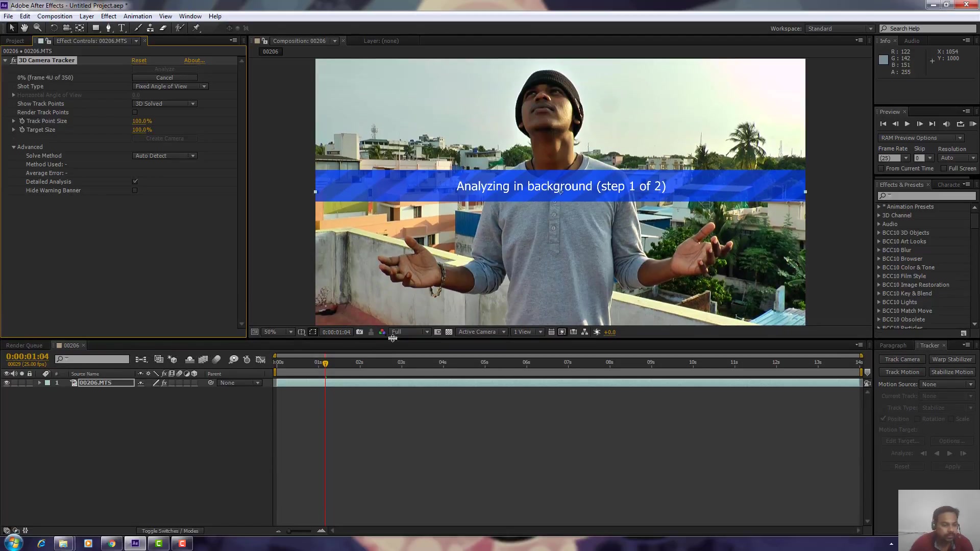Viewport: 980px width, 551px height.
Task: Click the take snapshot camera icon
Action: [359, 332]
